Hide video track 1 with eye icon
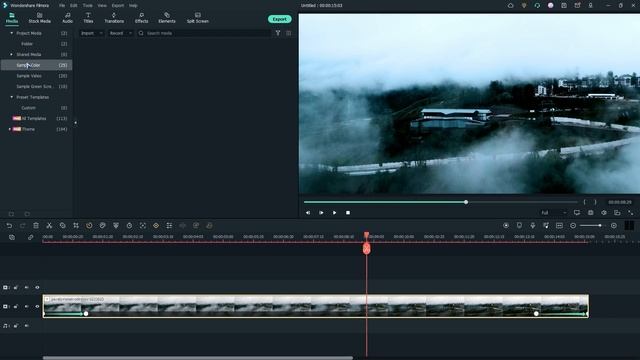Viewport: 640px width, 360px height. coord(37,306)
